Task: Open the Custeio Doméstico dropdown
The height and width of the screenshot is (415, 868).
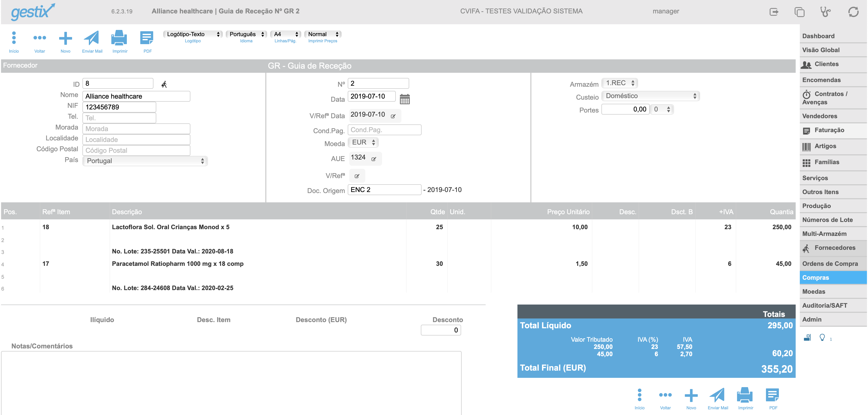Action: [x=650, y=96]
